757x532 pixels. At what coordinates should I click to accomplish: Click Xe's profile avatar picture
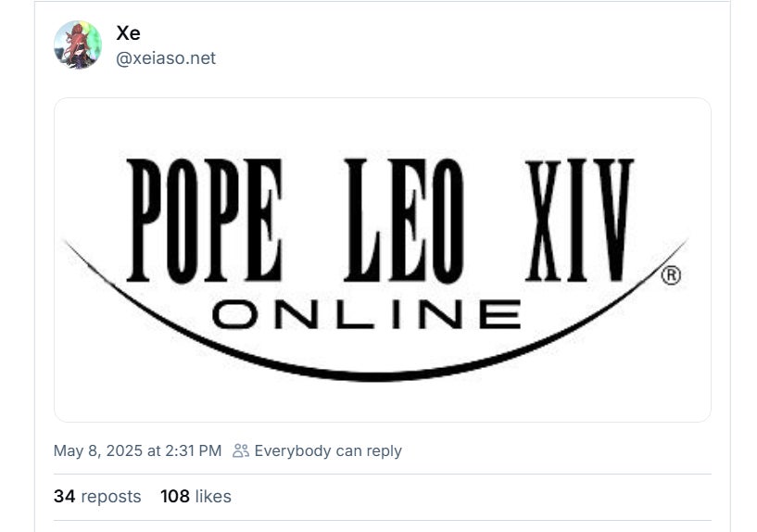coord(77,44)
